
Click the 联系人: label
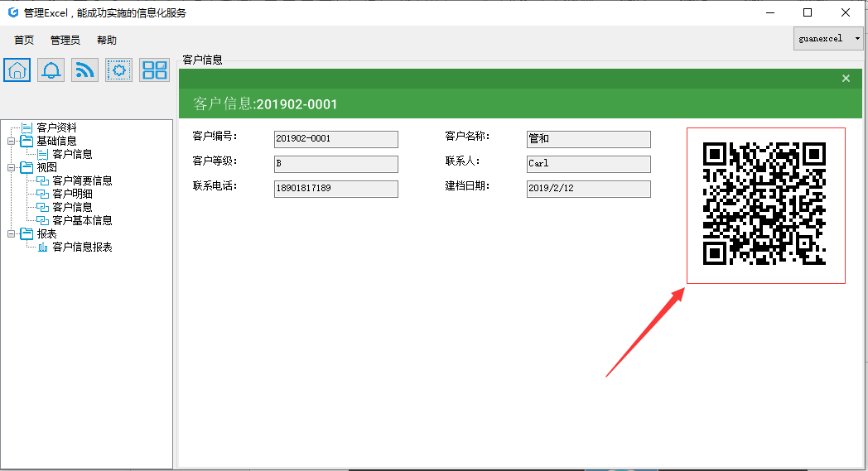[x=462, y=161]
